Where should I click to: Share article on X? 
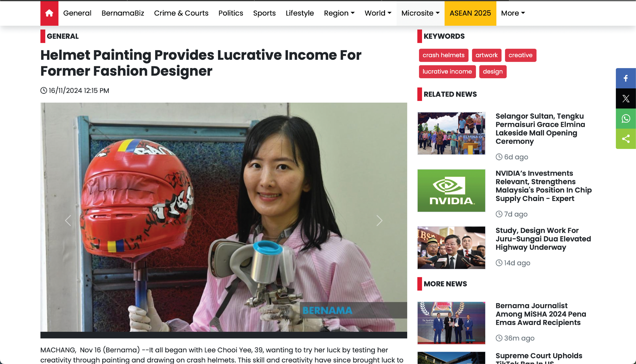pyautogui.click(x=626, y=99)
